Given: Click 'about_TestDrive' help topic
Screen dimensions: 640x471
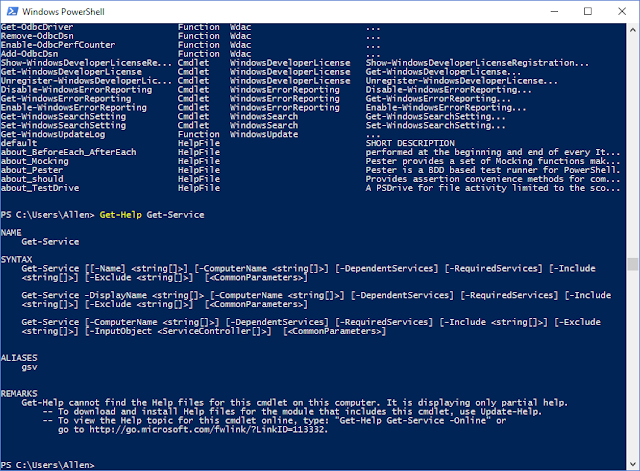Looking at the screenshot, I should pyautogui.click(x=40, y=188).
